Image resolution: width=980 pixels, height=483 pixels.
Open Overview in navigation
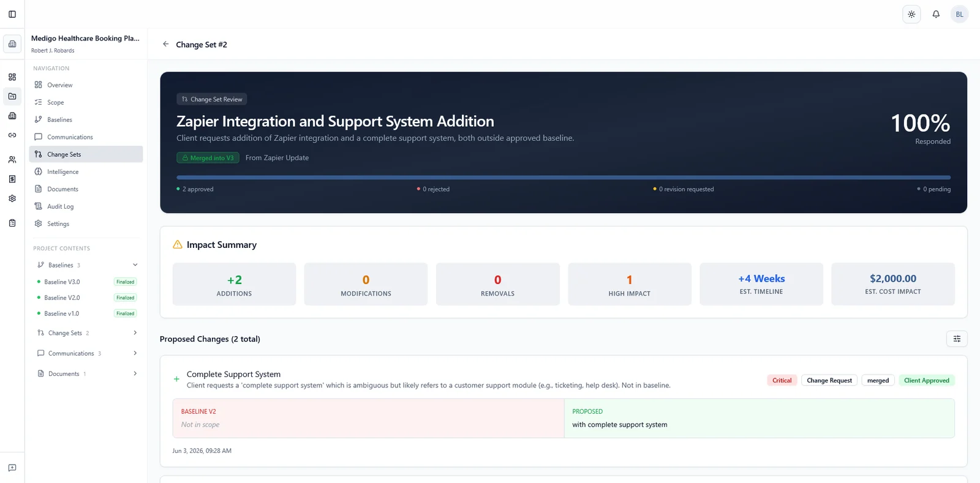click(86, 85)
